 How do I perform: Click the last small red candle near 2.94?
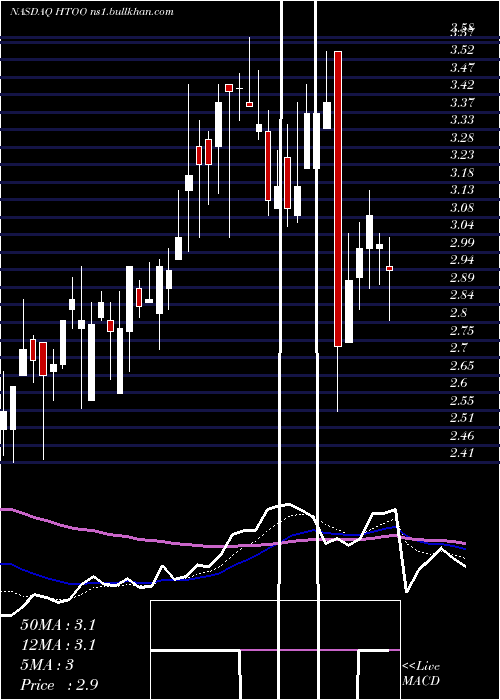[x=389, y=268]
